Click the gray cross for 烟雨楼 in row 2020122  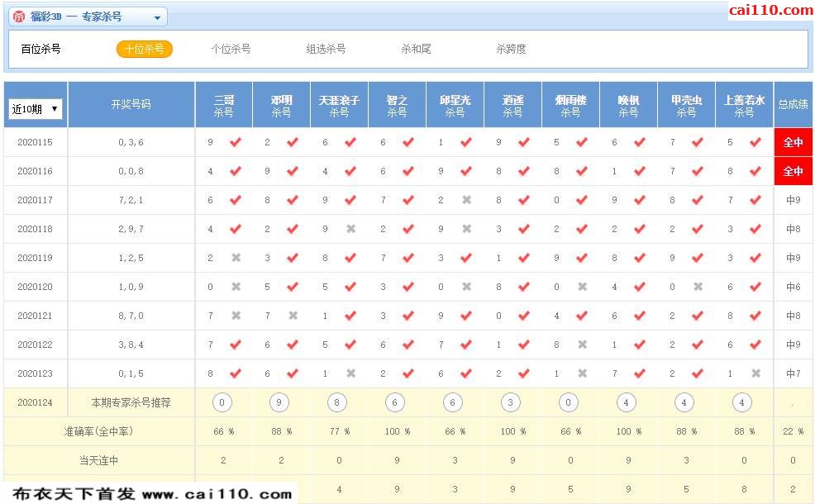[x=583, y=345]
